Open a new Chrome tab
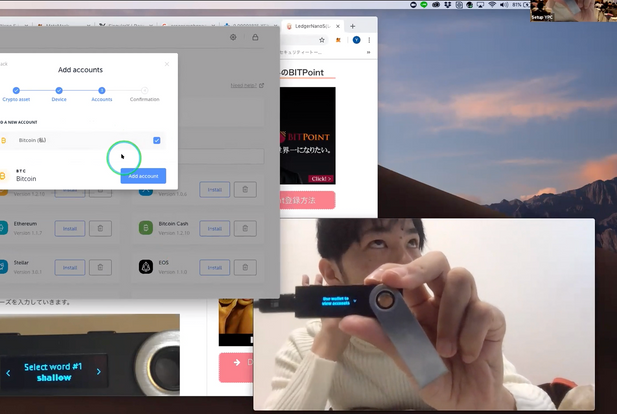 353,26
